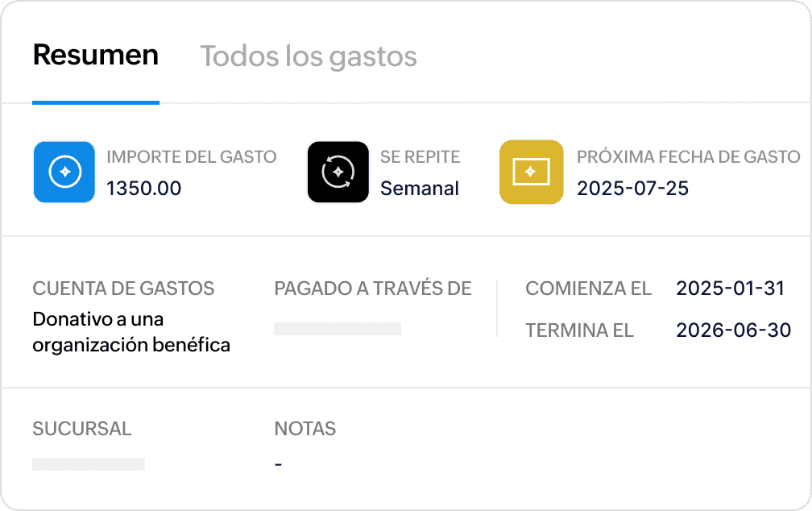812x511 pixels.
Task: Click the blue expense amount icon
Action: click(x=64, y=172)
